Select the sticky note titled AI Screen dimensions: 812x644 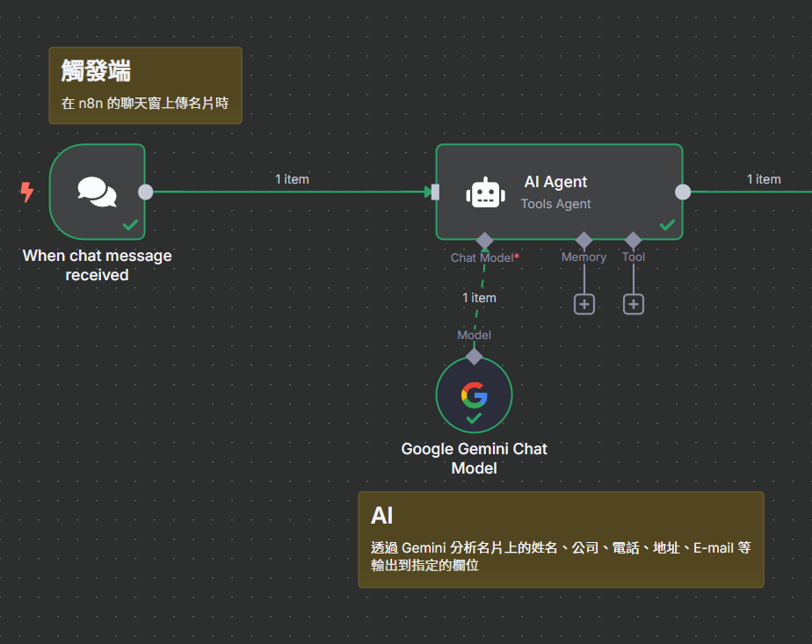coord(561,539)
